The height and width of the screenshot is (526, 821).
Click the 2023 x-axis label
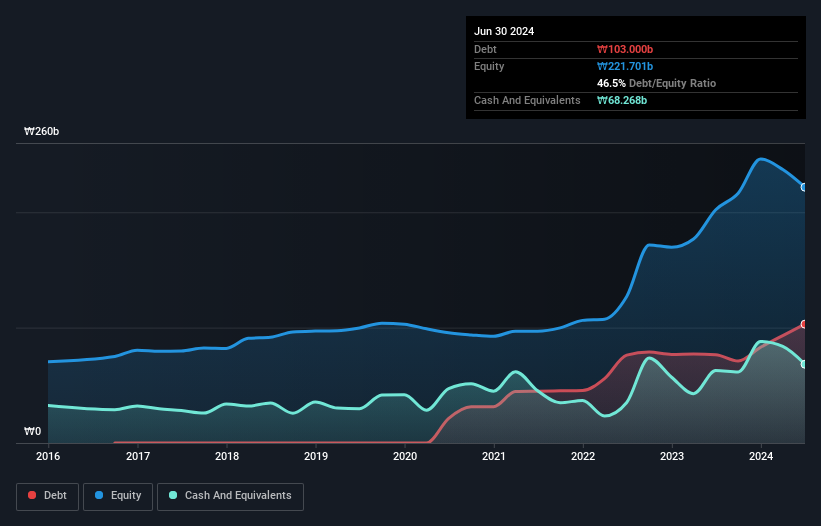[x=672, y=456]
